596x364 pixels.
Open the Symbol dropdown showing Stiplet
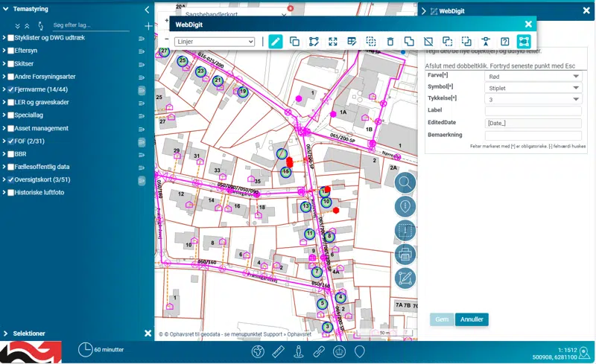coord(533,87)
